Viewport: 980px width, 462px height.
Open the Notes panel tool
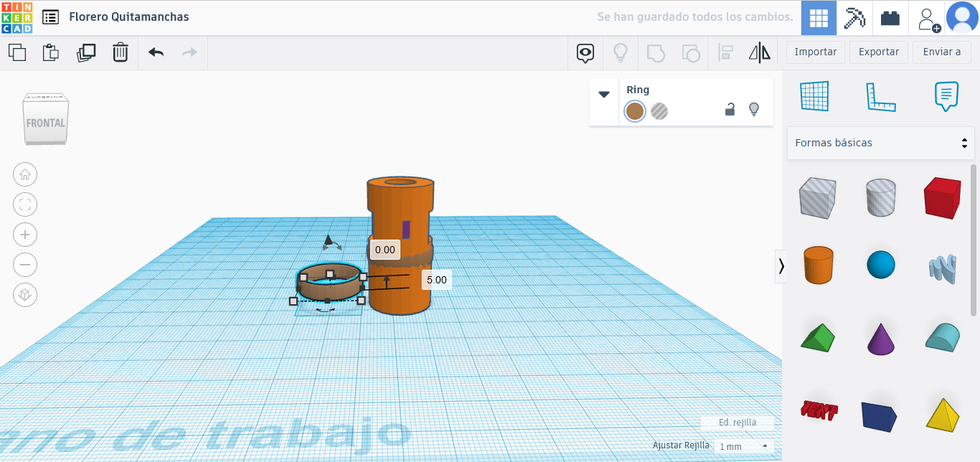tap(946, 96)
